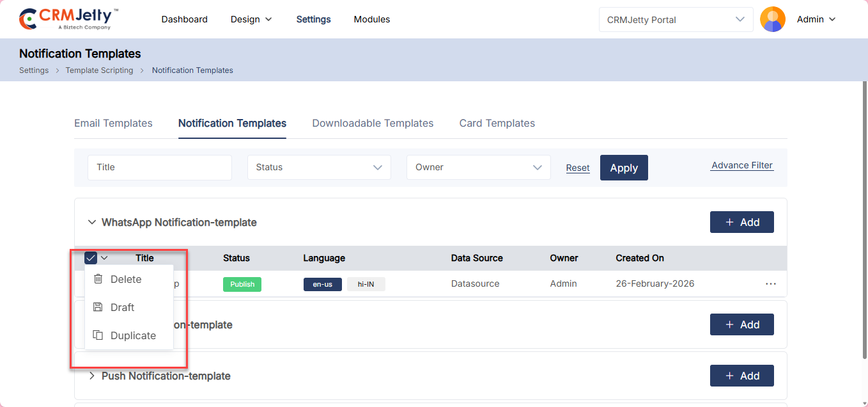
Task: Click the Apply filter button
Action: [623, 168]
